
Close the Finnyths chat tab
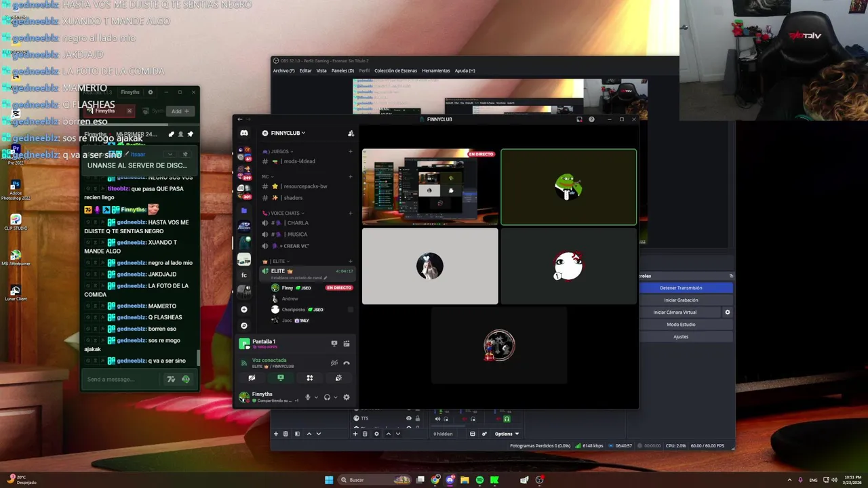(129, 111)
